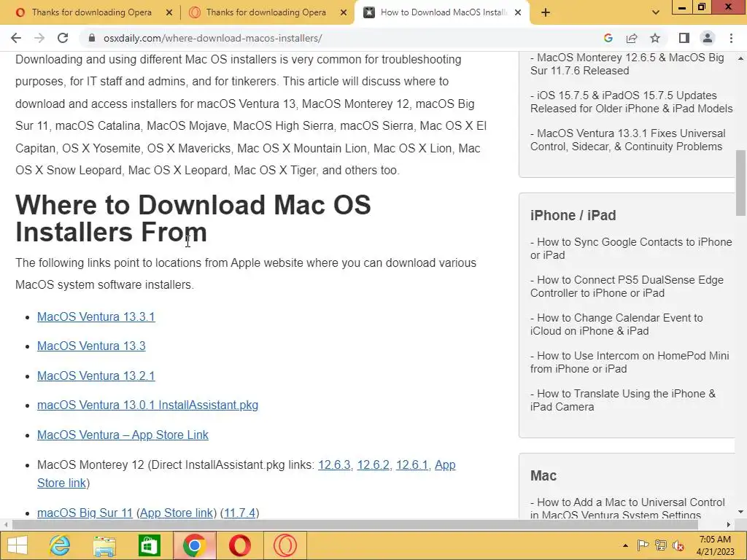Viewport: 747px width, 560px height.
Task: Open PS5 DualSense Edge Controller article
Action: click(x=627, y=287)
